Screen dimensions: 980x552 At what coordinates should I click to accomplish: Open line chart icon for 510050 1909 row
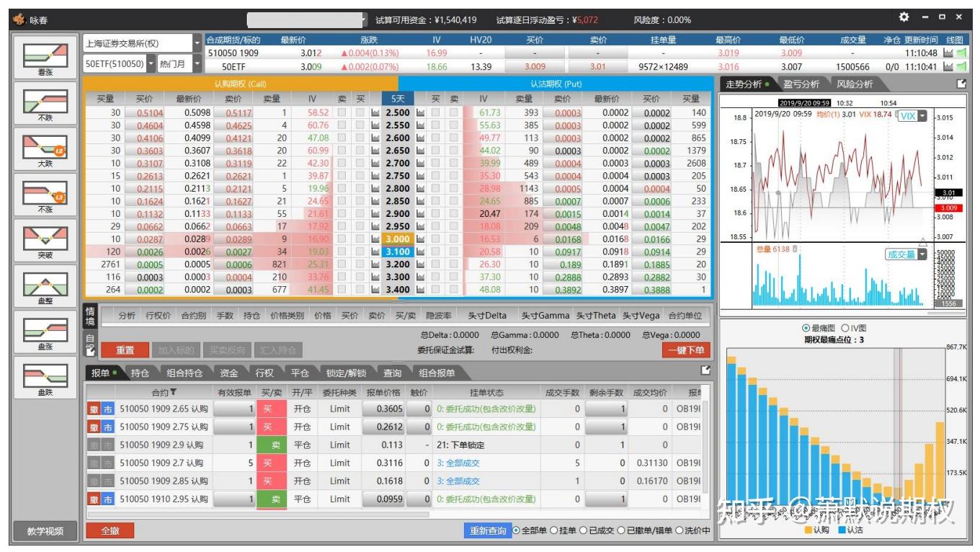pos(948,53)
